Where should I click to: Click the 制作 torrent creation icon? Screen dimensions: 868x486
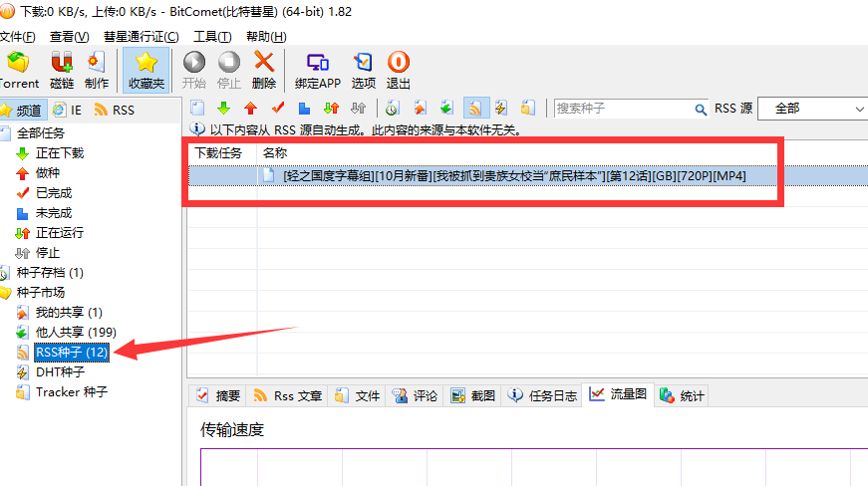point(97,69)
